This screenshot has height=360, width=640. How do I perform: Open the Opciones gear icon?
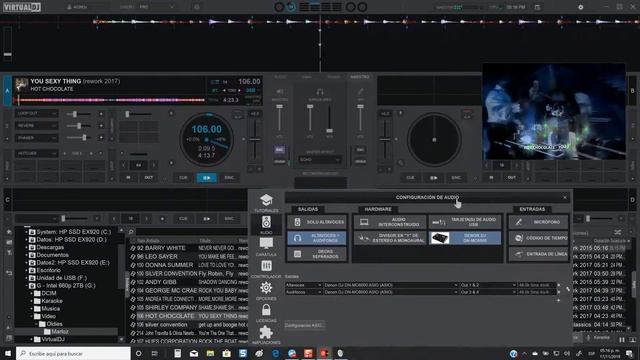pos(266,288)
